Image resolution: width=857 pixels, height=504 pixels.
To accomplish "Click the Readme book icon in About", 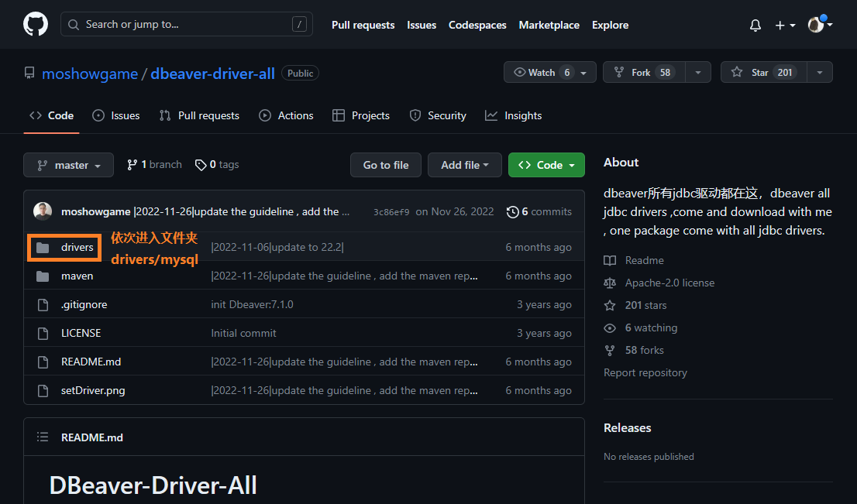I will point(610,260).
